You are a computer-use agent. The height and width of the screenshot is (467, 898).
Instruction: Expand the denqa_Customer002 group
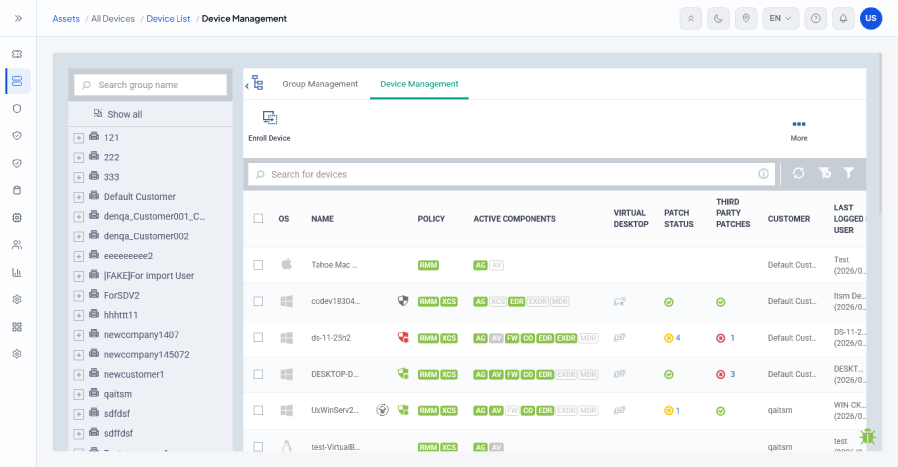(x=78, y=237)
